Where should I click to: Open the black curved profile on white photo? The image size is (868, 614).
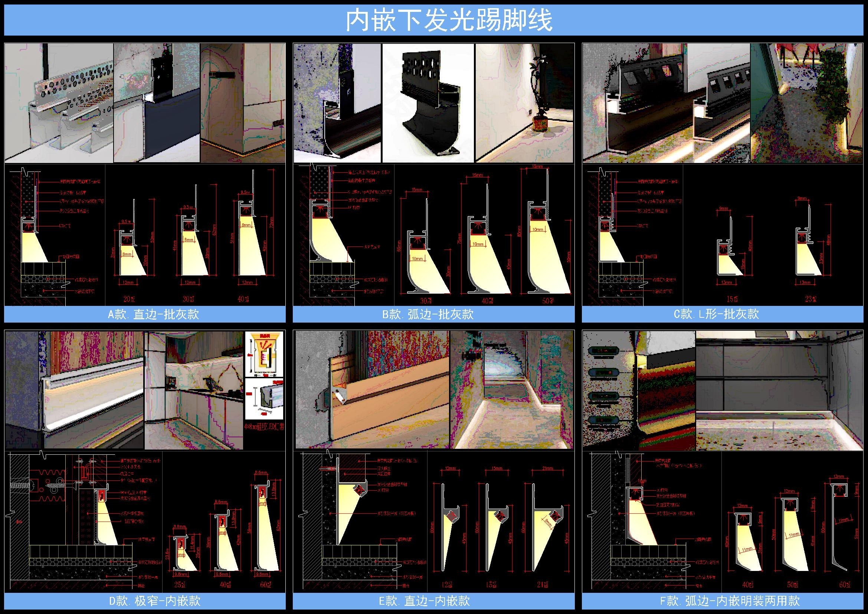tap(428, 103)
